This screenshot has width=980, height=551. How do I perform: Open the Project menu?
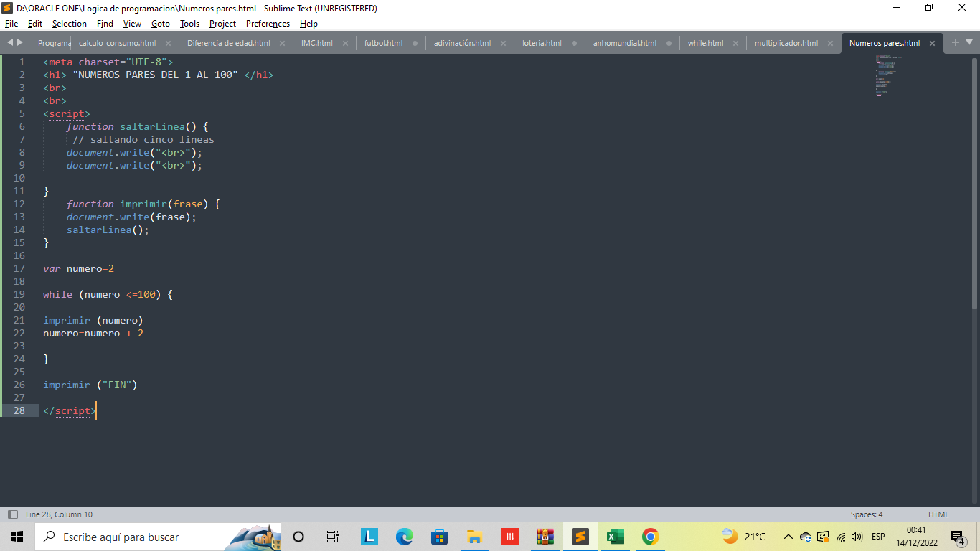(x=222, y=24)
